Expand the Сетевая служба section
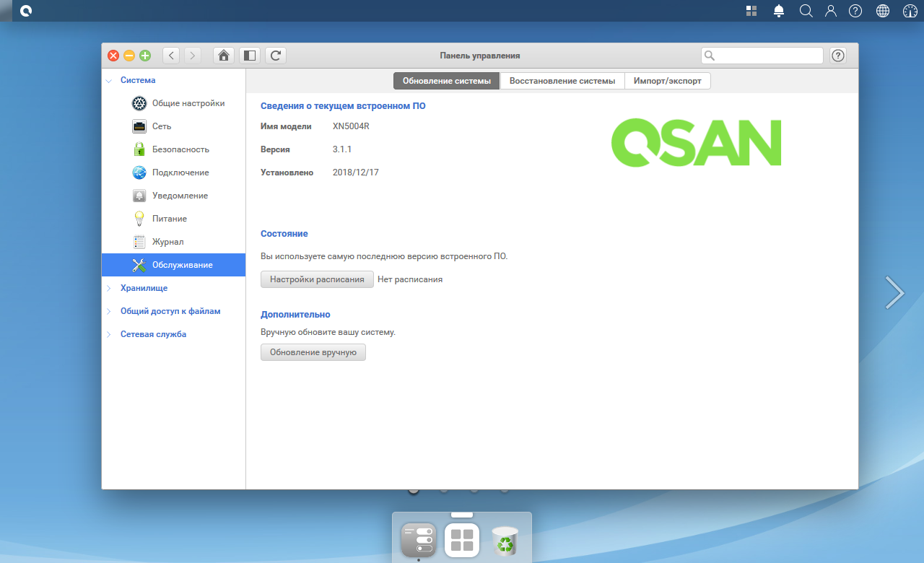The image size is (924, 563). coord(109,334)
